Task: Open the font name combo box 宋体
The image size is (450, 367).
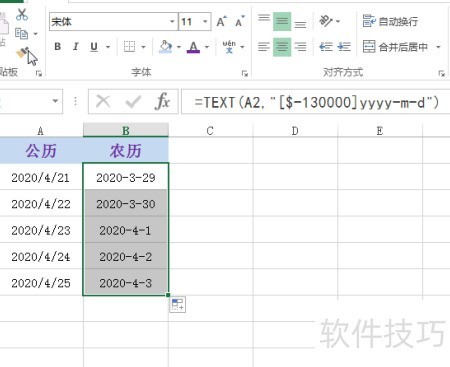Action: (114, 22)
